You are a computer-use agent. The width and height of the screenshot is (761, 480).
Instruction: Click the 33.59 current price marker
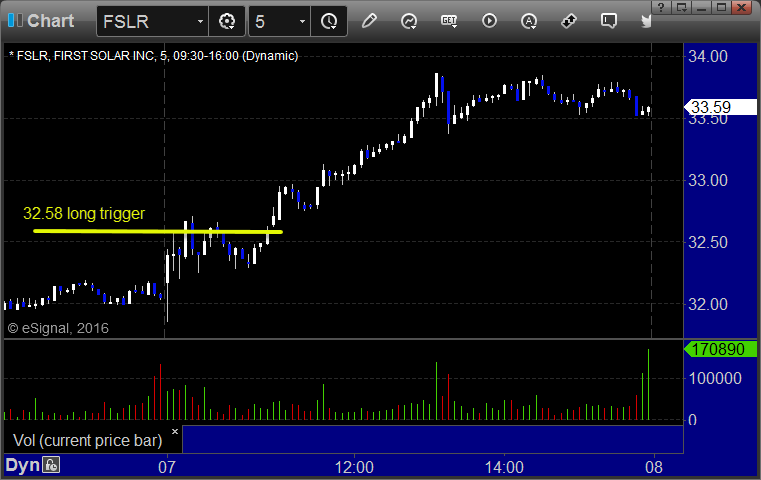click(720, 107)
